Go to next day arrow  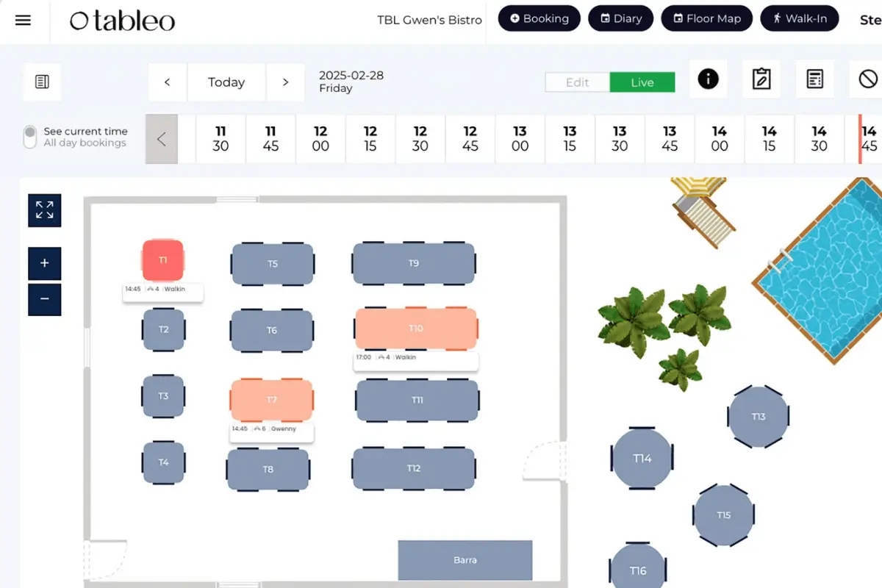point(285,82)
